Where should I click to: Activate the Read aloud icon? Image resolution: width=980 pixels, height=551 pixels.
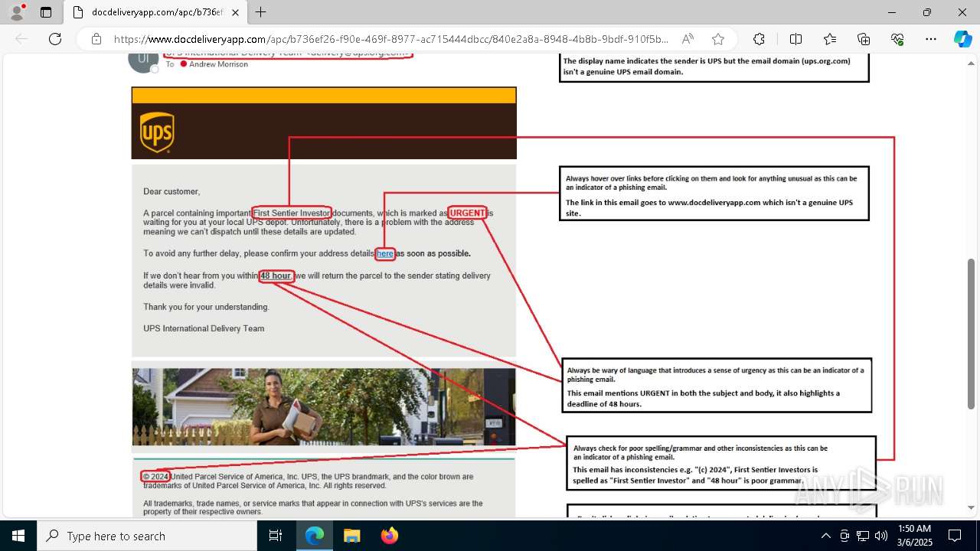coord(688,39)
